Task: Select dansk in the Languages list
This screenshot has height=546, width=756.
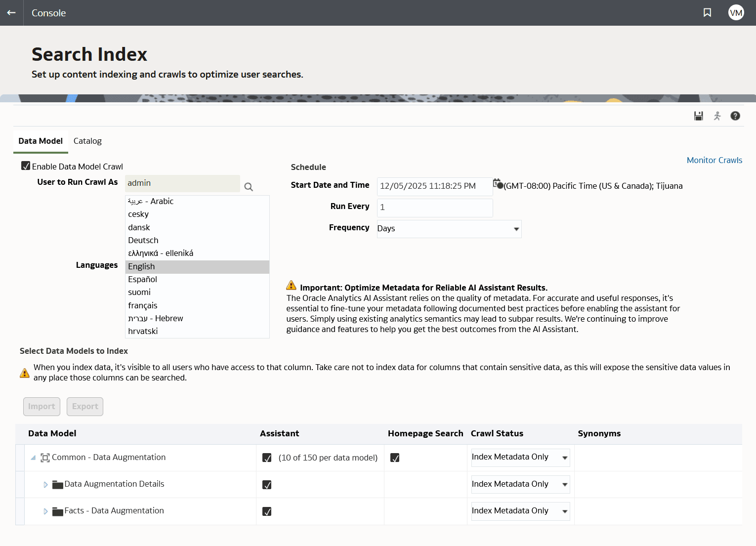Action: tap(197, 228)
